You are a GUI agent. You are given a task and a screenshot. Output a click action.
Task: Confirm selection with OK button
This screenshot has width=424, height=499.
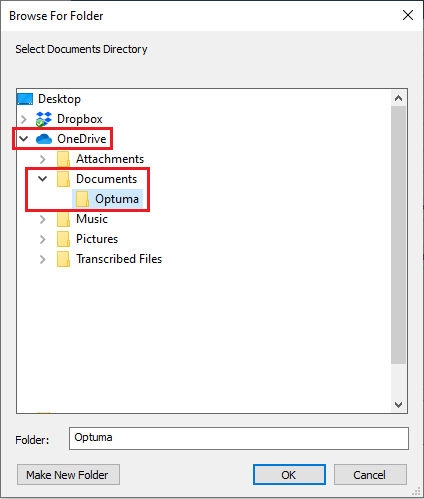(289, 475)
